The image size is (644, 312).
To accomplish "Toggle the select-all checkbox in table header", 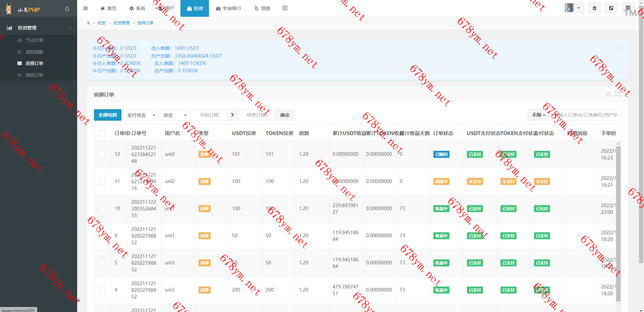I will (102, 133).
